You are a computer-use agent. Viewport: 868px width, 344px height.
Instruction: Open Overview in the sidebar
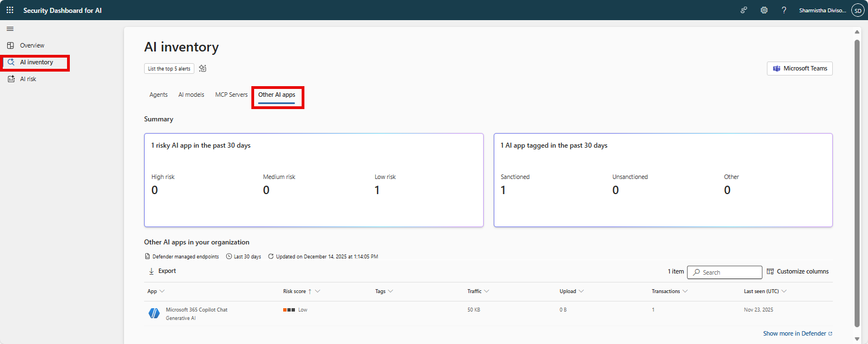32,45
